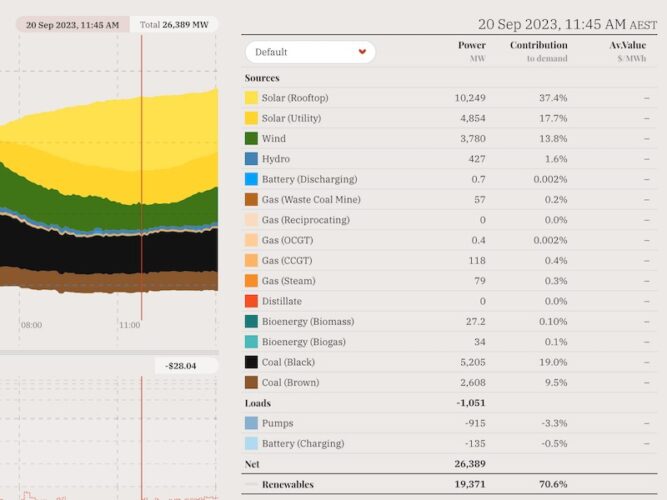667x500 pixels.
Task: Switch the Contribution to demand column header
Action: (538, 51)
